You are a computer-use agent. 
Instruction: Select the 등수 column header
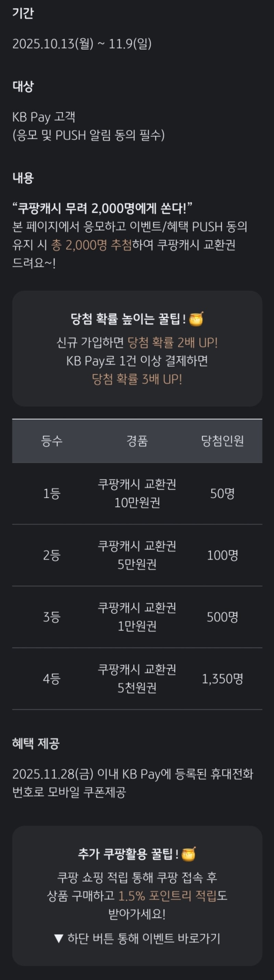point(52,441)
